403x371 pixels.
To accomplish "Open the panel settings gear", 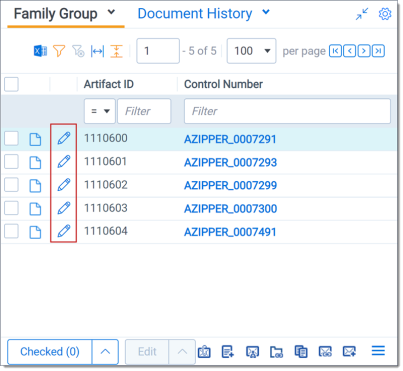I will pos(385,14).
